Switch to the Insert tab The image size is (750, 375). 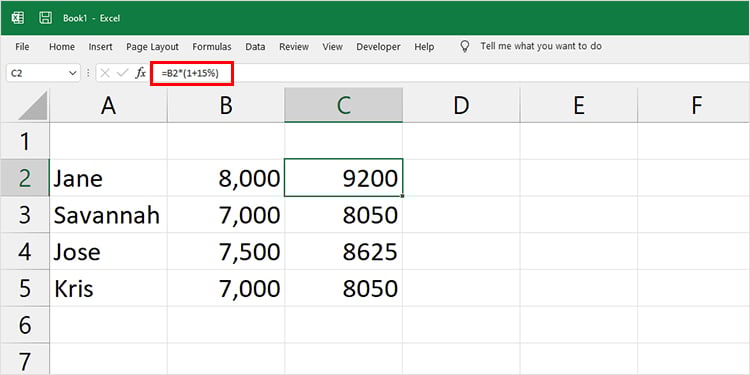pos(100,47)
